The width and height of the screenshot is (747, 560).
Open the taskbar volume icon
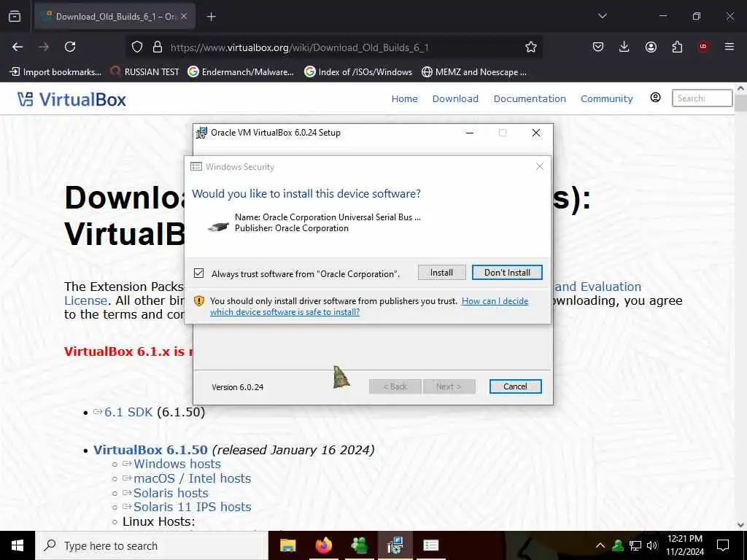point(653,545)
